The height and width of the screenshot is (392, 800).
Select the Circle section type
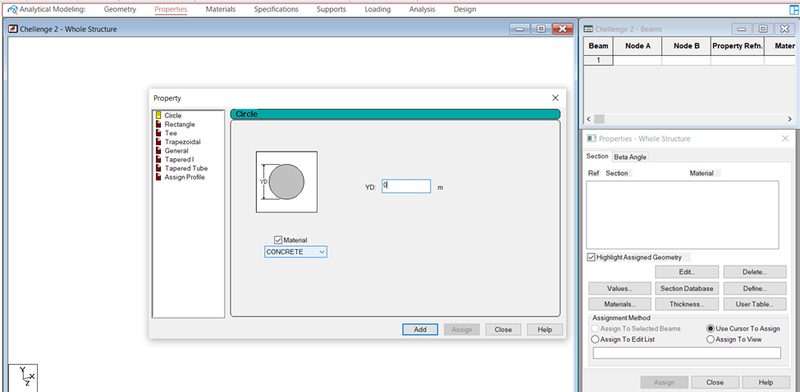(172, 115)
